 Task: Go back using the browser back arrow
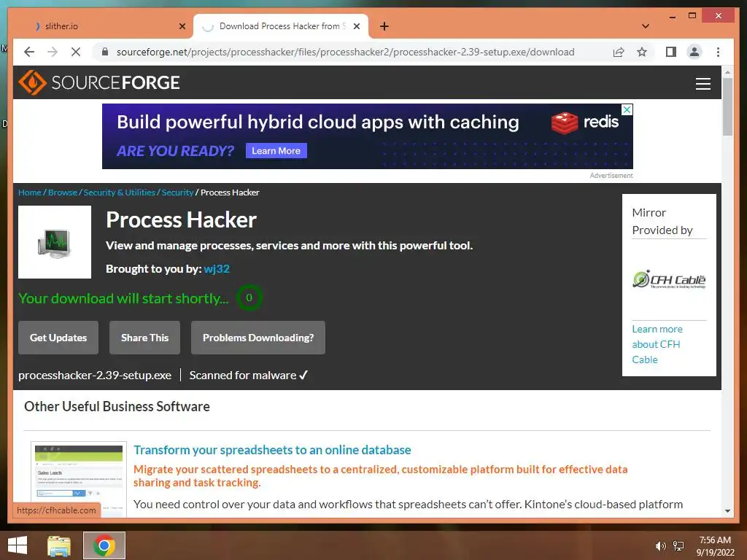coord(29,52)
